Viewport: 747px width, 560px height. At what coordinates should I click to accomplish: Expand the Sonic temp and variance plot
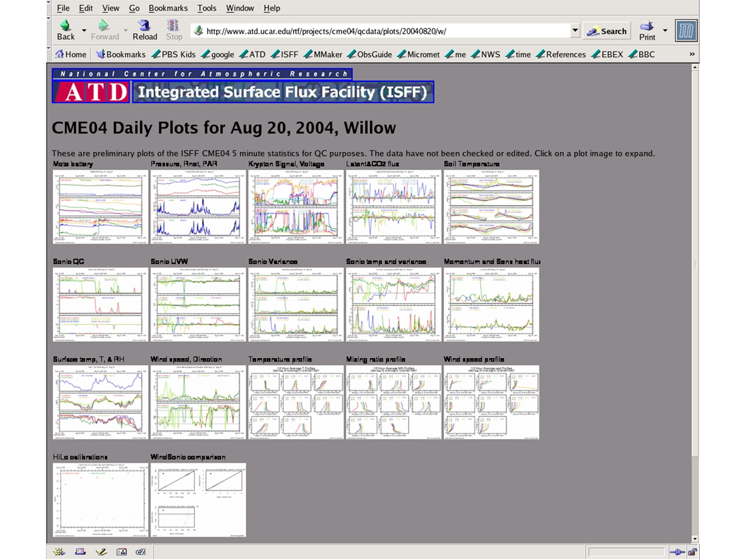(393, 304)
